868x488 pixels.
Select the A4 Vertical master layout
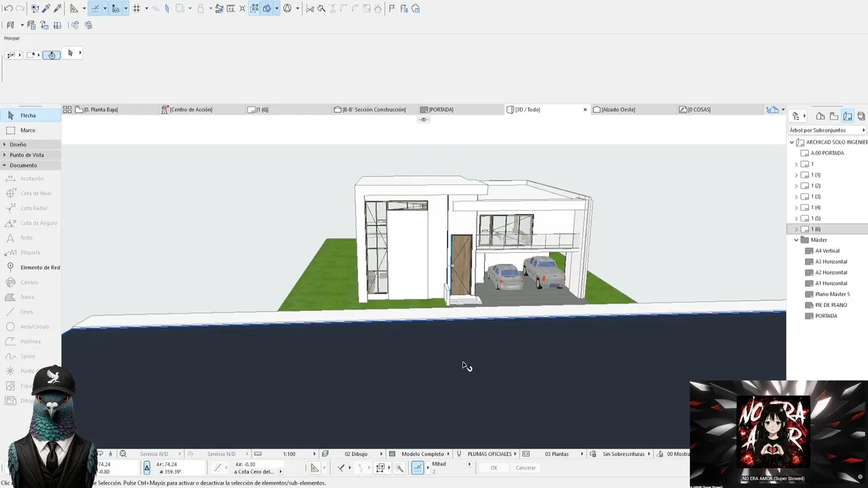[827, 251]
